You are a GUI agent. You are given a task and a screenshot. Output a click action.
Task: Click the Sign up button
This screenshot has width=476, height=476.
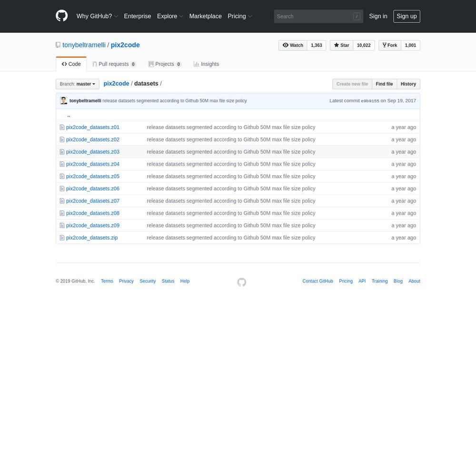coord(407,16)
